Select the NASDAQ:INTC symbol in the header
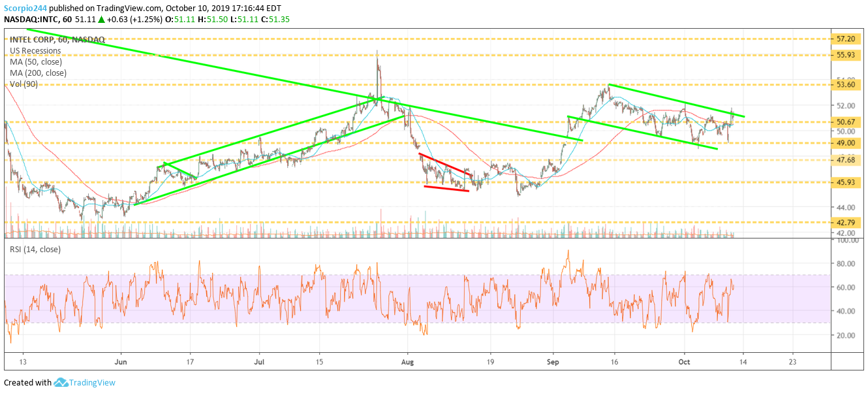 point(32,20)
